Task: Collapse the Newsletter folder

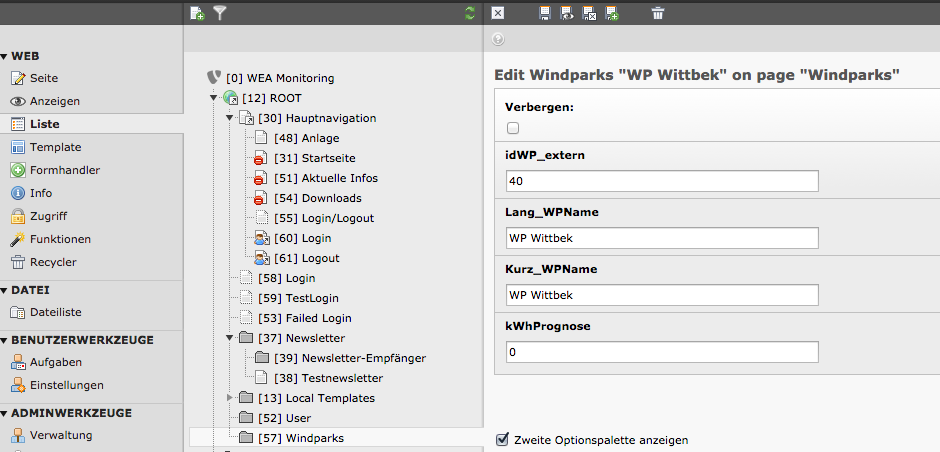Action: (x=230, y=338)
